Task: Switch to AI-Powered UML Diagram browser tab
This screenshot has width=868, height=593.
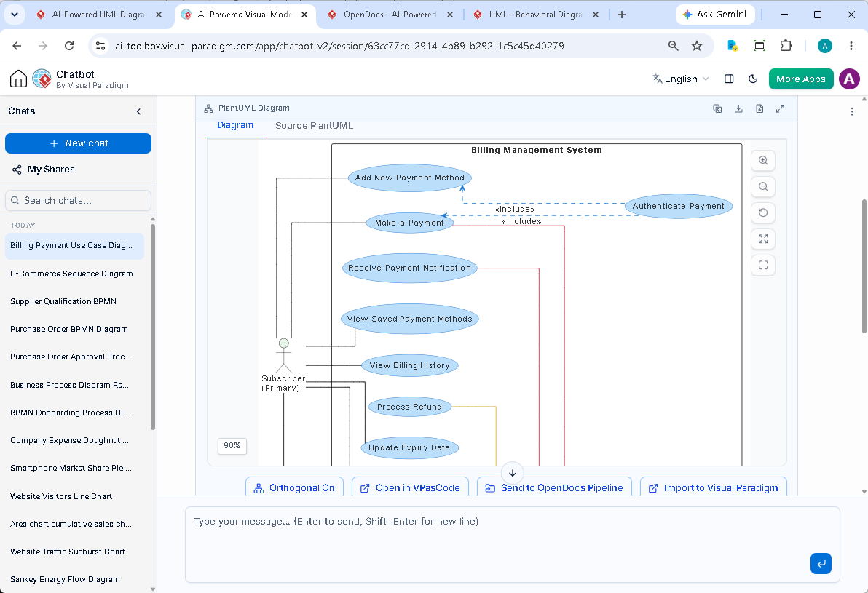Action: point(99,15)
